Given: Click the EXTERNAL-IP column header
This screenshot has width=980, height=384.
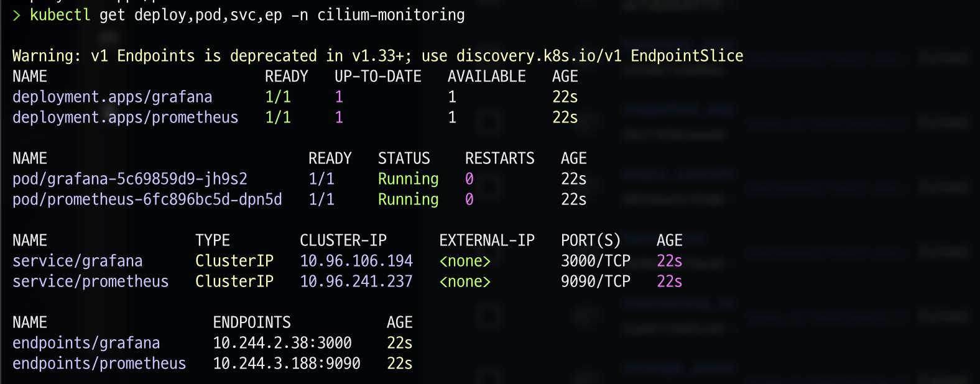Looking at the screenshot, I should (487, 240).
